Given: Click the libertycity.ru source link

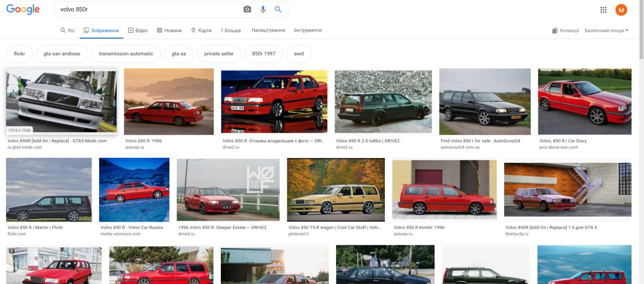Looking at the screenshot, I should (517, 234).
